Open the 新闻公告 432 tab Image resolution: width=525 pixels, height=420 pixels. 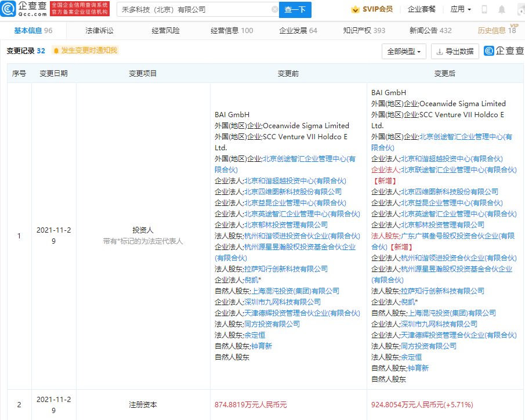click(430, 31)
